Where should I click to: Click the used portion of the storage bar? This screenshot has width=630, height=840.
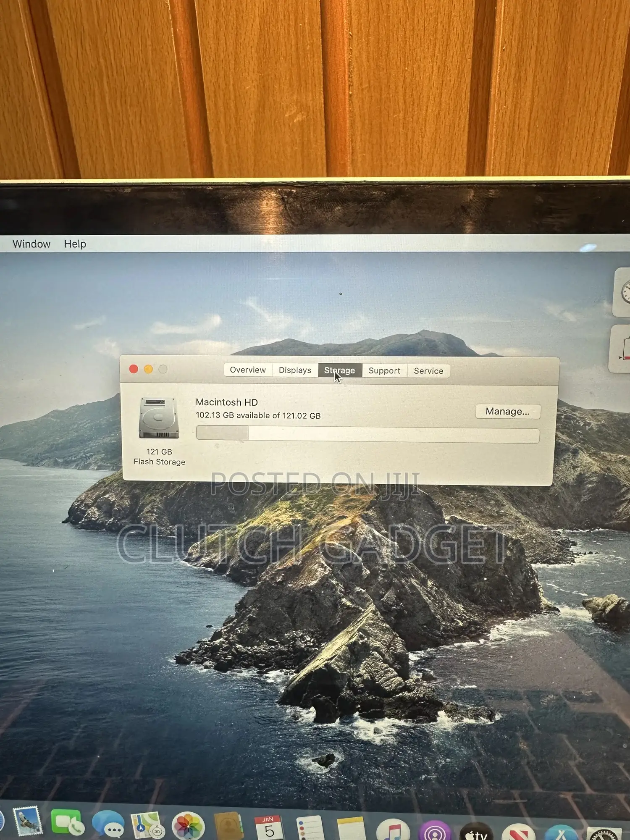(222, 433)
